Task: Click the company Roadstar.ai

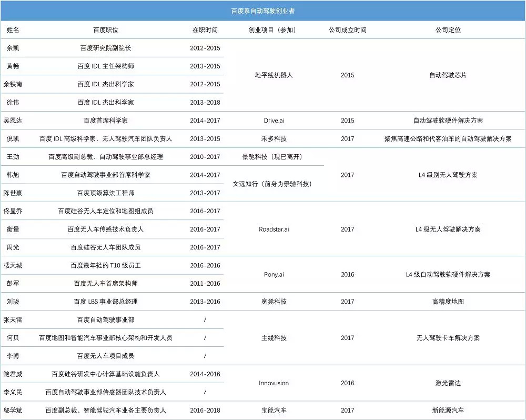Action: [x=274, y=229]
